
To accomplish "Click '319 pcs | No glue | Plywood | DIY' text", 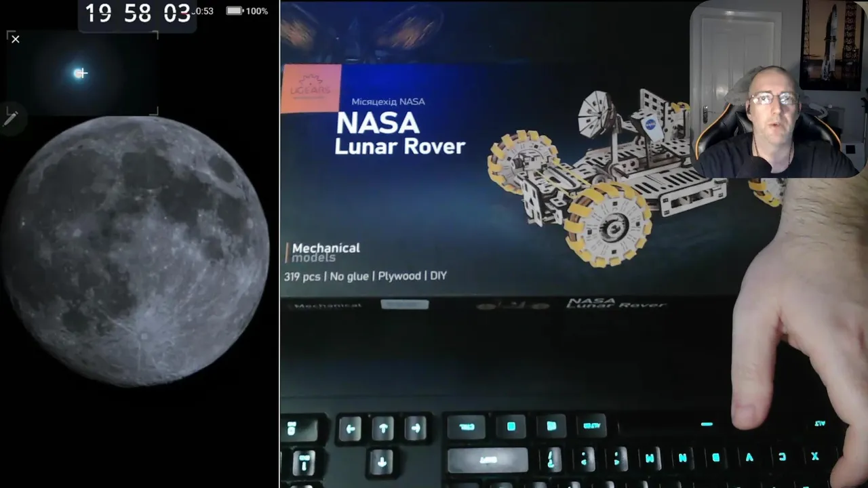I will click(x=366, y=276).
